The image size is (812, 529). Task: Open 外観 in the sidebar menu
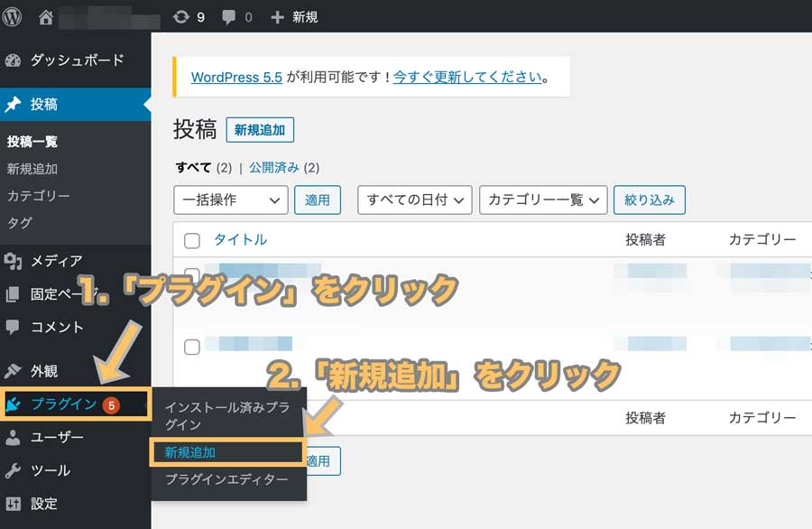(x=44, y=371)
